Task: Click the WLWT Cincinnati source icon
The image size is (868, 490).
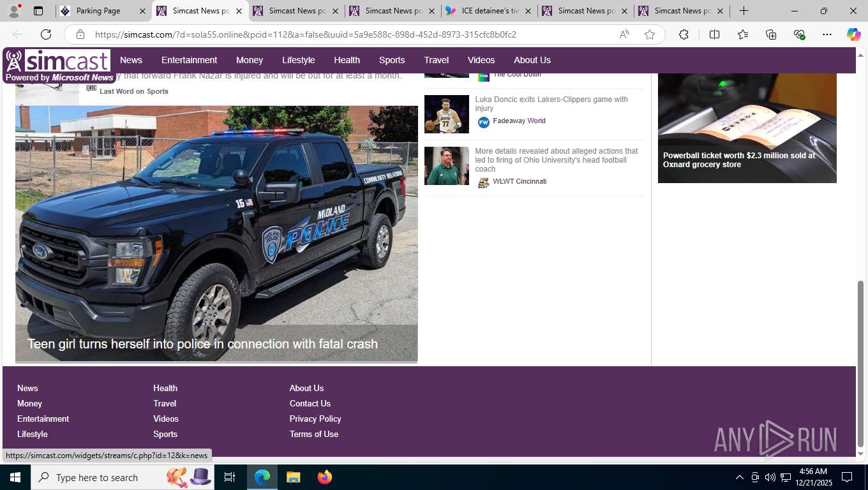Action: click(x=484, y=182)
